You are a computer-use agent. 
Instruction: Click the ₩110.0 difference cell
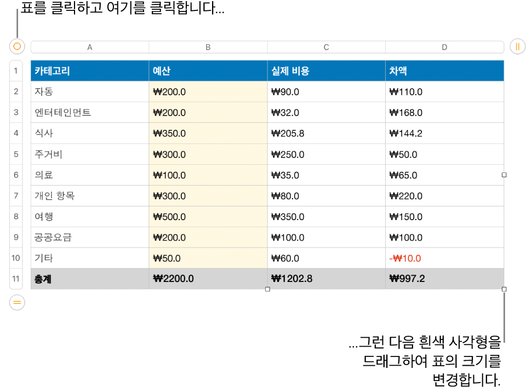(444, 91)
